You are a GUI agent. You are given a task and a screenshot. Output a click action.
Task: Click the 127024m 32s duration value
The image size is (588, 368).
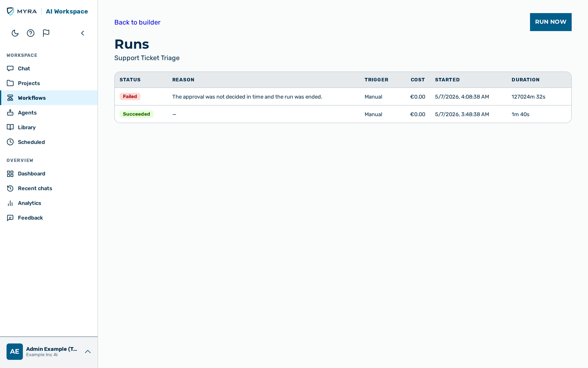[528, 97]
